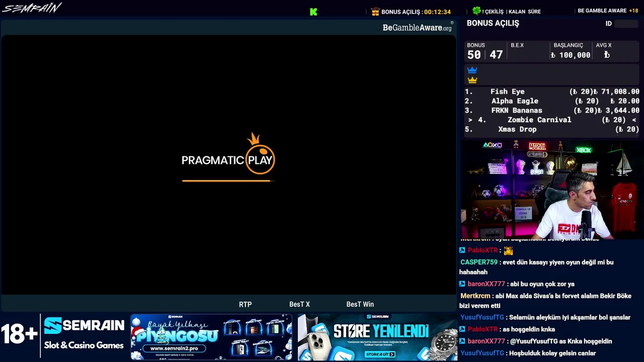Click the ID field in bonus panel
644x362 pixels.
(626, 24)
